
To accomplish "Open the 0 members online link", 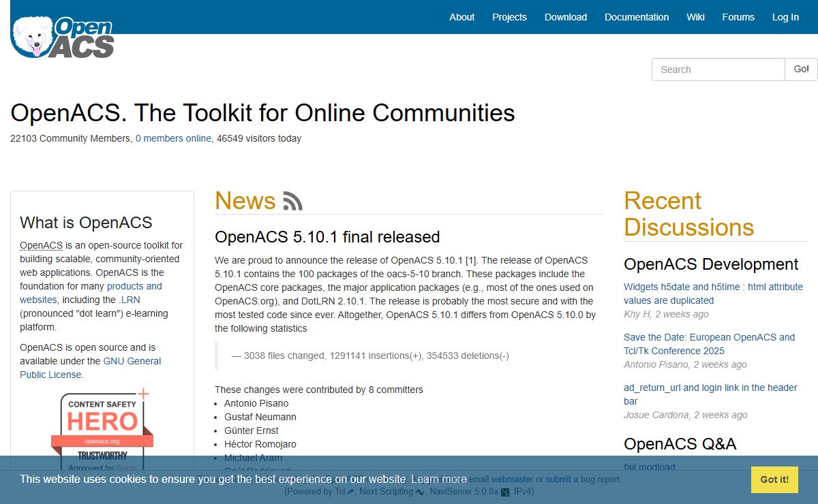I will point(173,138).
